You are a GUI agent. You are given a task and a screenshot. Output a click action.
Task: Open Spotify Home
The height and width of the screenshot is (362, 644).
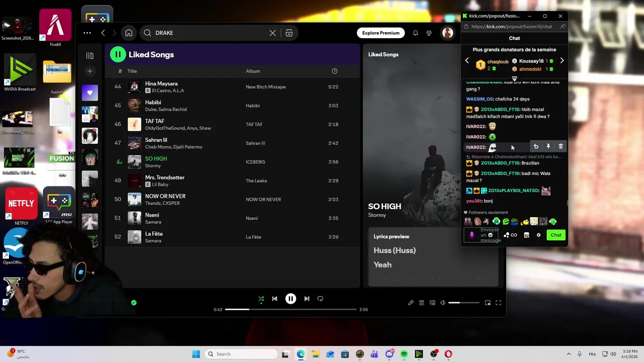129,33
